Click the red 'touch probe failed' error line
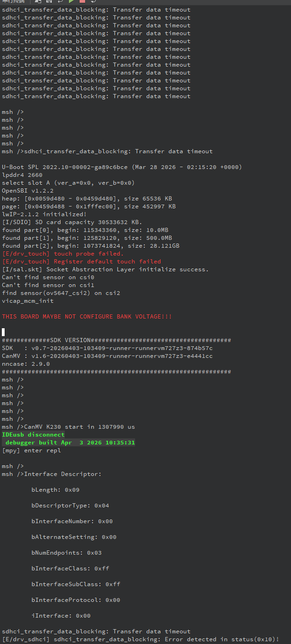291x644 pixels. pyautogui.click(x=63, y=254)
